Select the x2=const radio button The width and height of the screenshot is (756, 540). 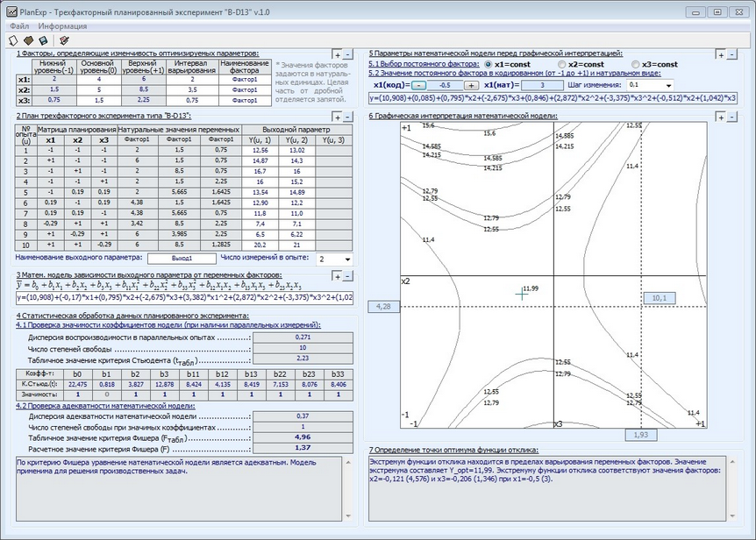[561, 64]
